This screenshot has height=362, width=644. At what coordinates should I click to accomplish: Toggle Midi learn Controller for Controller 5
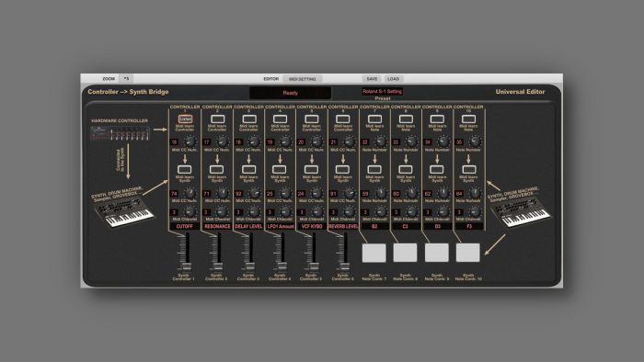[311, 119]
